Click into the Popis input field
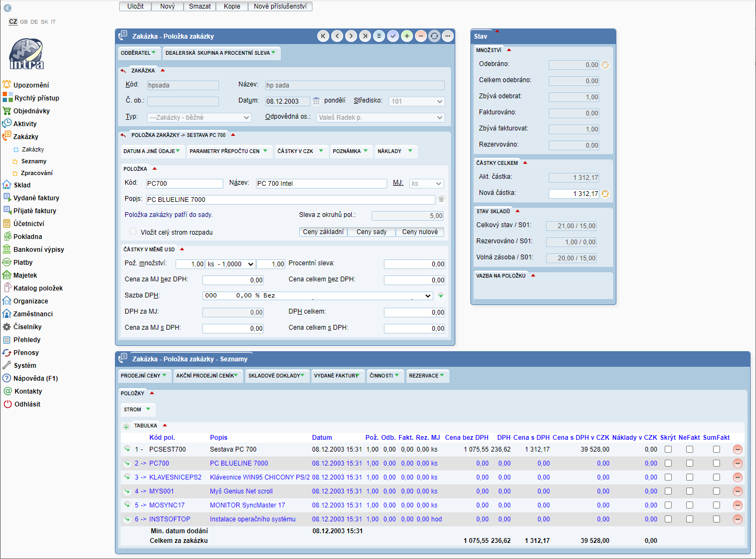 coord(290,200)
